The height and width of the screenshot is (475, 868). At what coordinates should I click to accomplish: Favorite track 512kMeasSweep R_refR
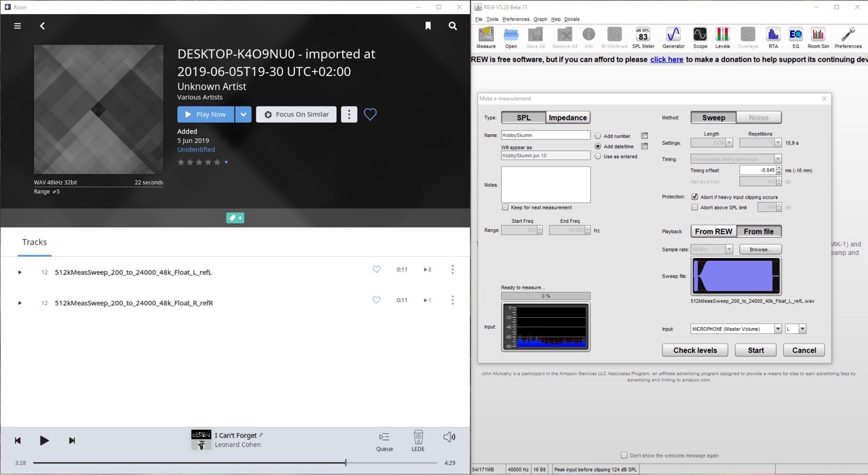376,300
